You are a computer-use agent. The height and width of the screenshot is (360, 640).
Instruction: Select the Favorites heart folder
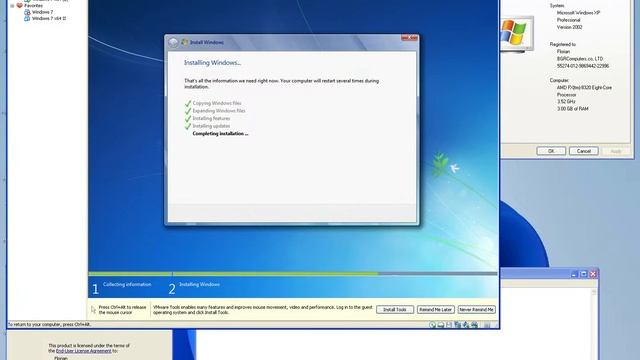click(19, 6)
